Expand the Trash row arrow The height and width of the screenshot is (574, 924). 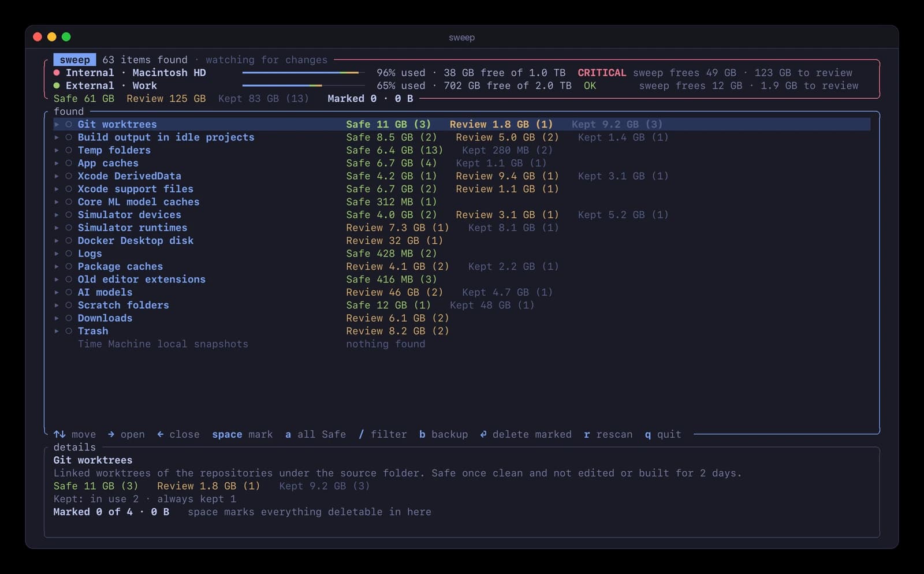click(57, 331)
